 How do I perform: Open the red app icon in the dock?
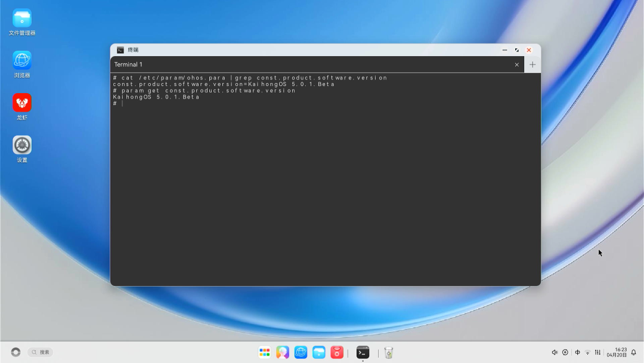click(x=337, y=352)
